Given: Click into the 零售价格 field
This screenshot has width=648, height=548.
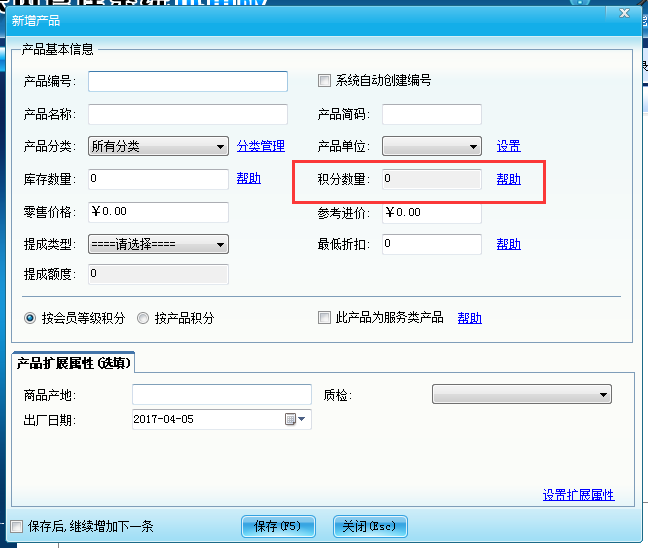Looking at the screenshot, I should 158,212.
